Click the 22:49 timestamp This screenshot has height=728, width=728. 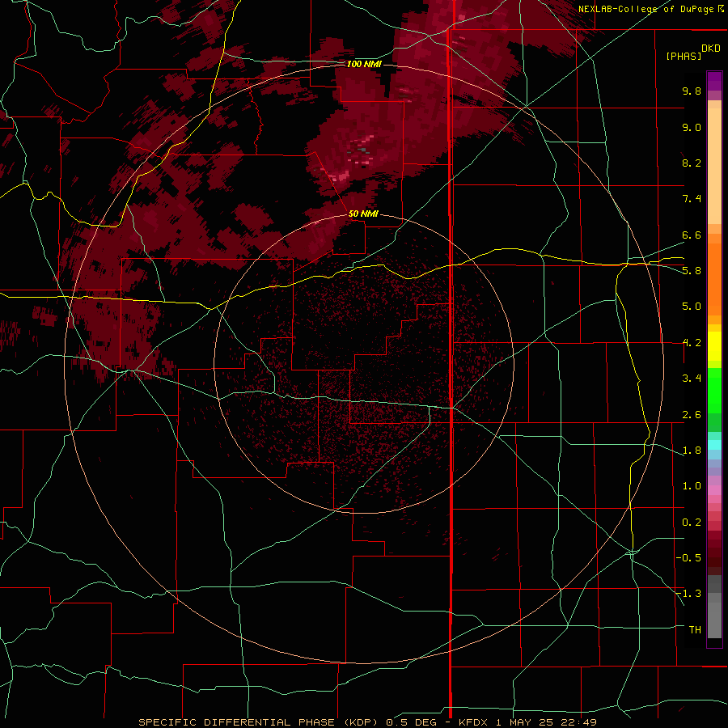click(x=578, y=722)
